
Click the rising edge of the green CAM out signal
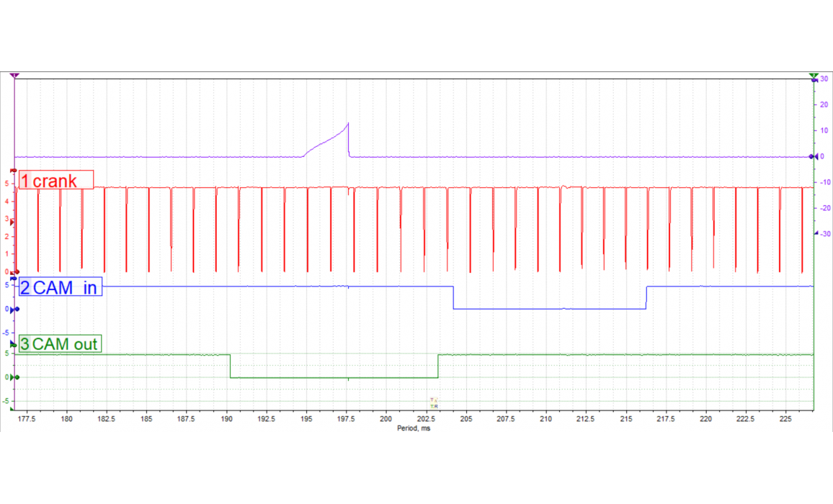[438, 366]
